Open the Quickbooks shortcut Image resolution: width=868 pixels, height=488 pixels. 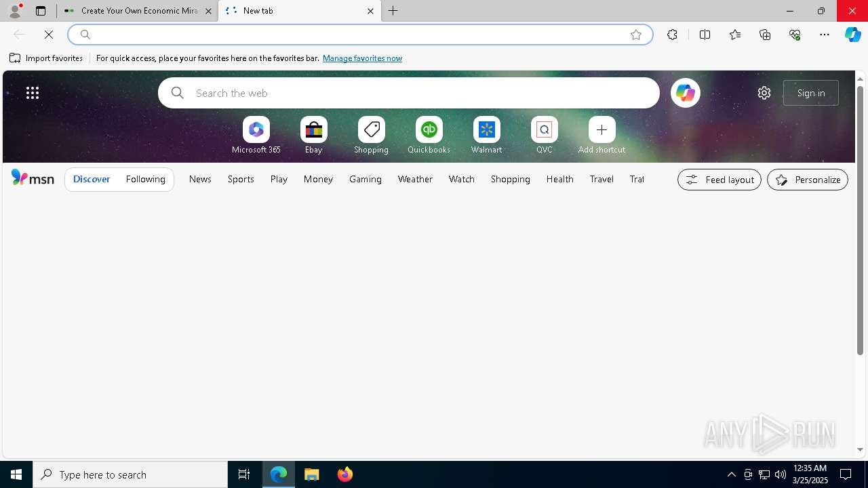pos(429,136)
